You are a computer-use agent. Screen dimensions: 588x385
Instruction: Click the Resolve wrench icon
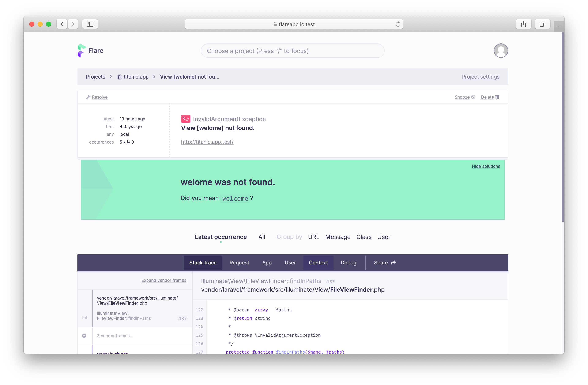[x=88, y=97]
